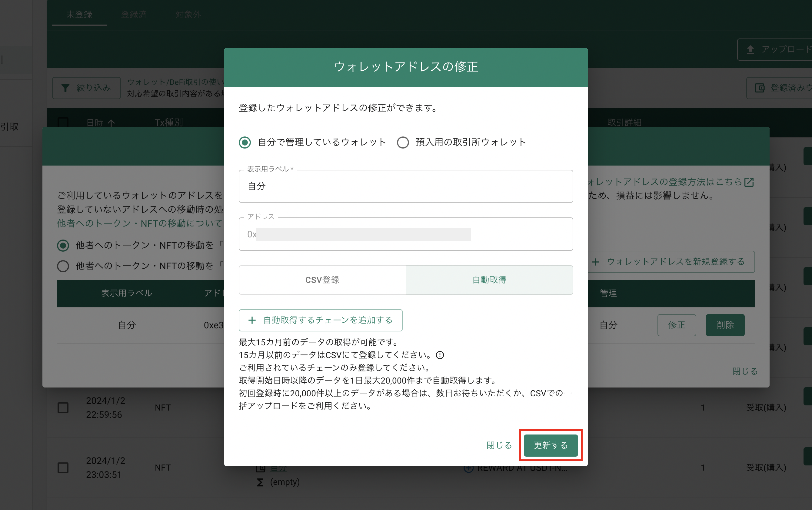Click NFT in the 22:59:56 row
This screenshot has height=510, width=812.
tap(163, 408)
